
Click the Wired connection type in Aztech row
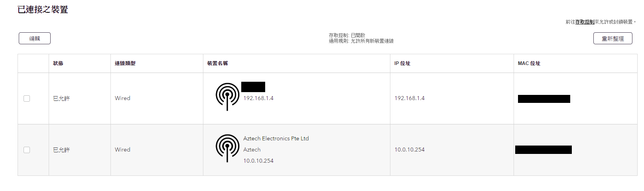pos(122,150)
